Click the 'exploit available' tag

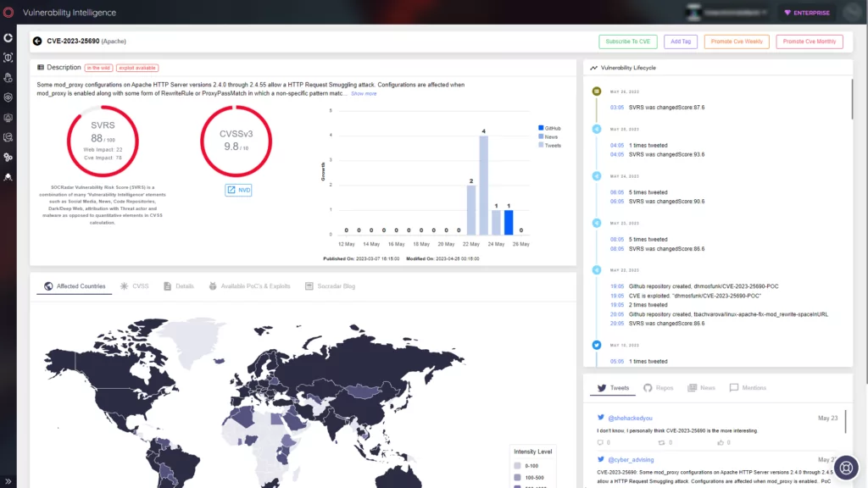(x=137, y=68)
